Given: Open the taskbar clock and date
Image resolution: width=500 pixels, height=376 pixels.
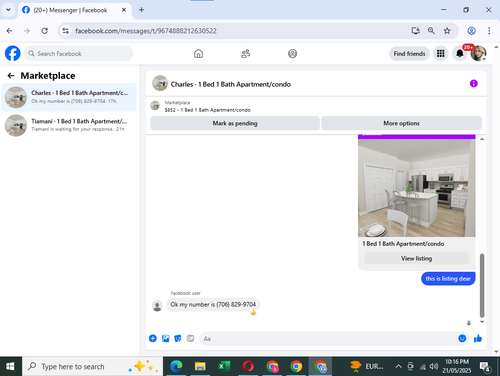Looking at the screenshot, I should 457,366.
